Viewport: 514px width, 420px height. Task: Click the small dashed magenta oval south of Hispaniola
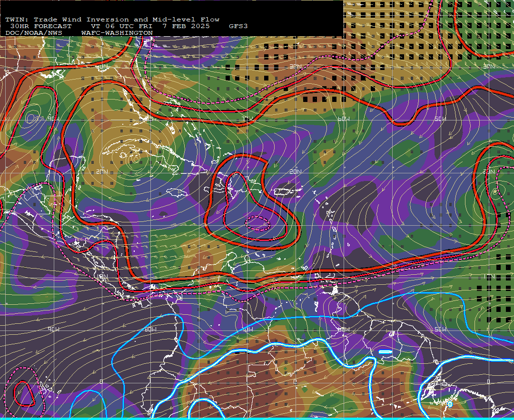click(x=258, y=223)
